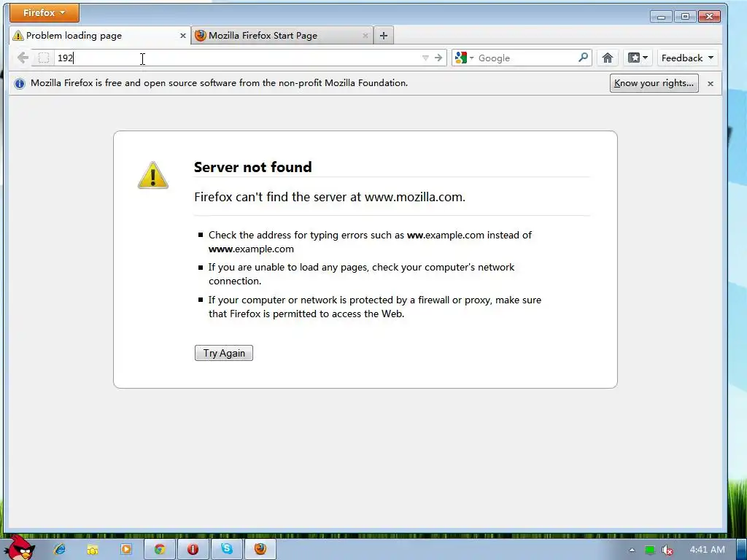Click the site identity icon in the address bar
This screenshot has width=747, height=560.
tap(43, 58)
